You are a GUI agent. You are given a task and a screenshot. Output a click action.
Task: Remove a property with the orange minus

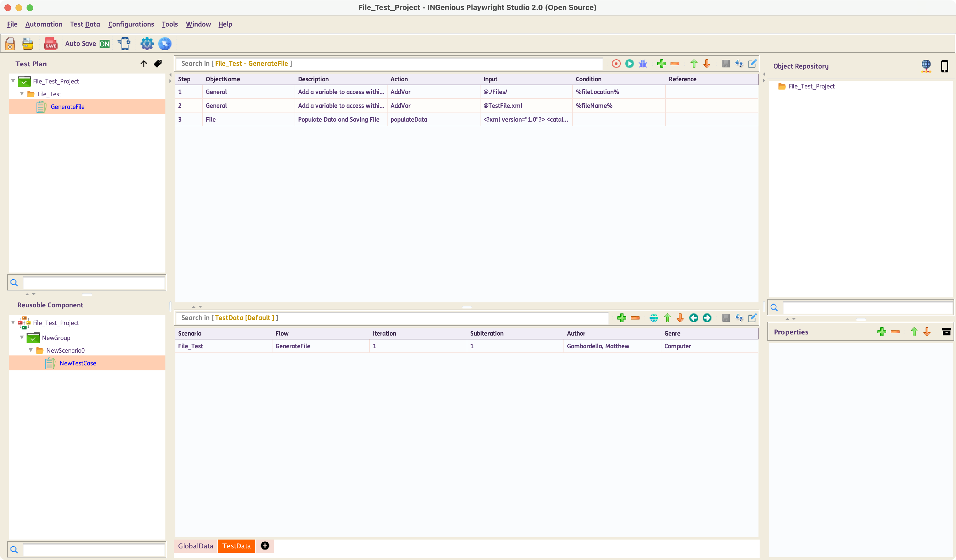coord(895,332)
